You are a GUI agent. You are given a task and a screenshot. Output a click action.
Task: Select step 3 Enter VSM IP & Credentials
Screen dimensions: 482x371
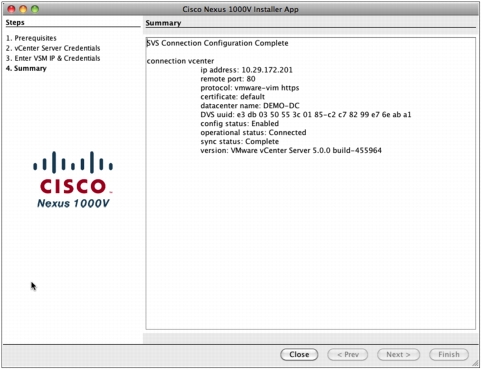(x=53, y=58)
